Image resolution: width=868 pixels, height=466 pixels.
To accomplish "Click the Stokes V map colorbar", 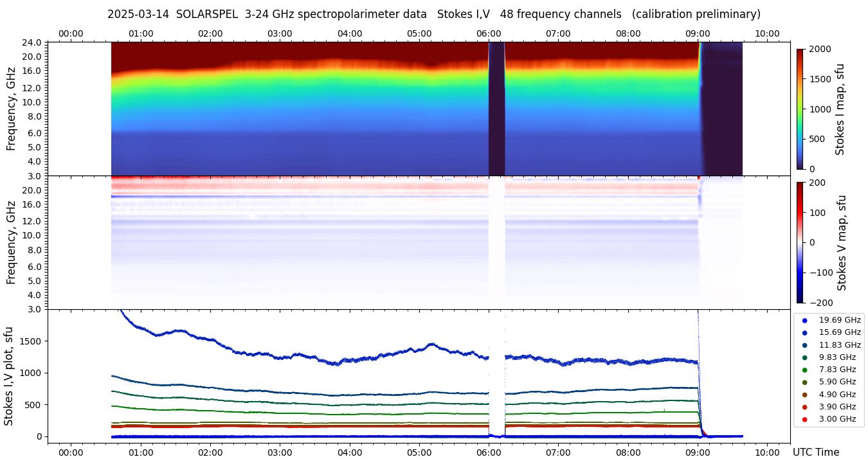I will pos(800,242).
